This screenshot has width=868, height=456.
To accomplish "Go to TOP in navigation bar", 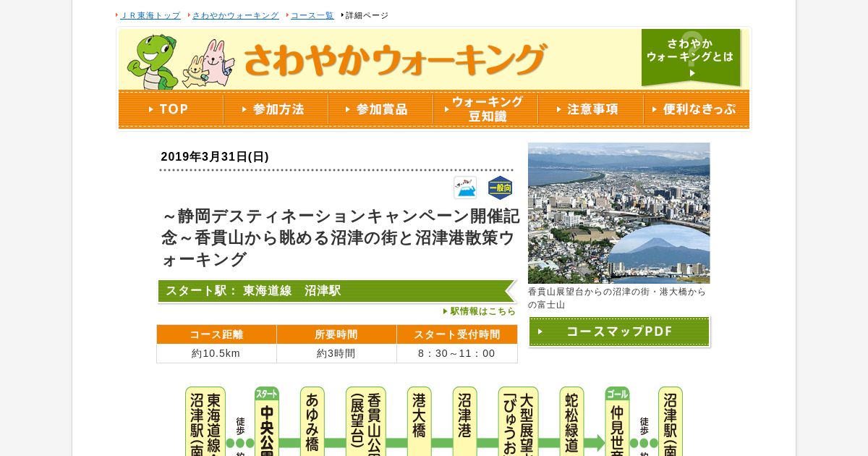I will point(171,109).
